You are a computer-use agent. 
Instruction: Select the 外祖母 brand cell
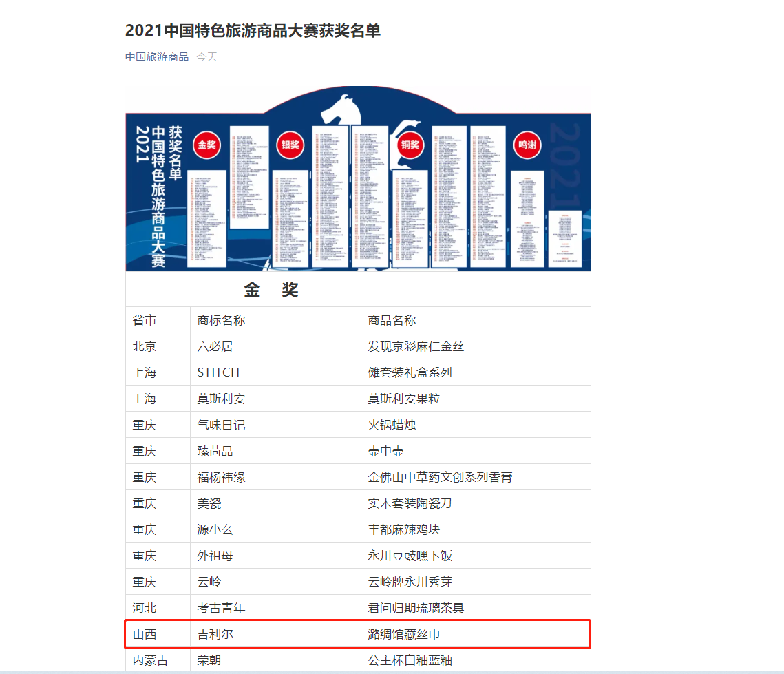[275, 556]
